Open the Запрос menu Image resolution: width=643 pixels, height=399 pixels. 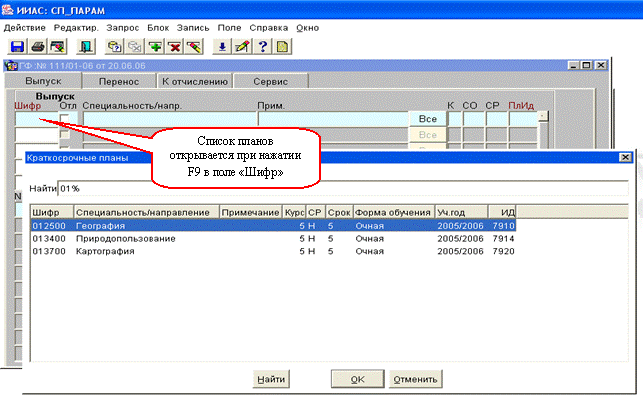(123, 28)
